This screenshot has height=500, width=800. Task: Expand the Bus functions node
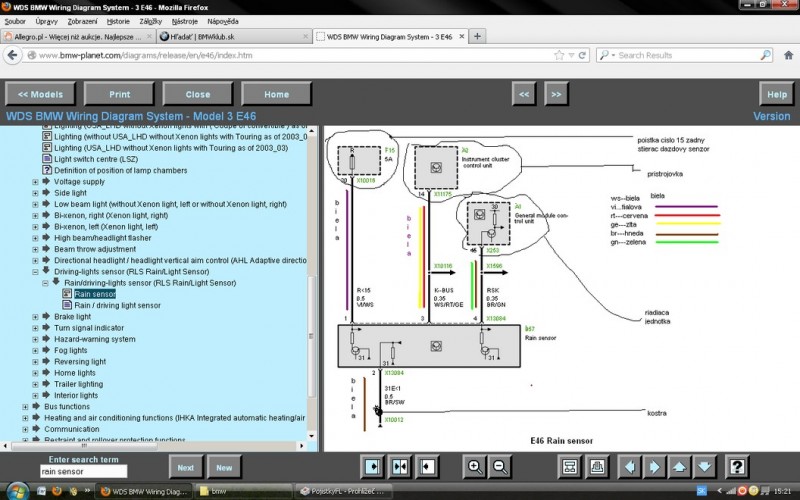point(25,407)
